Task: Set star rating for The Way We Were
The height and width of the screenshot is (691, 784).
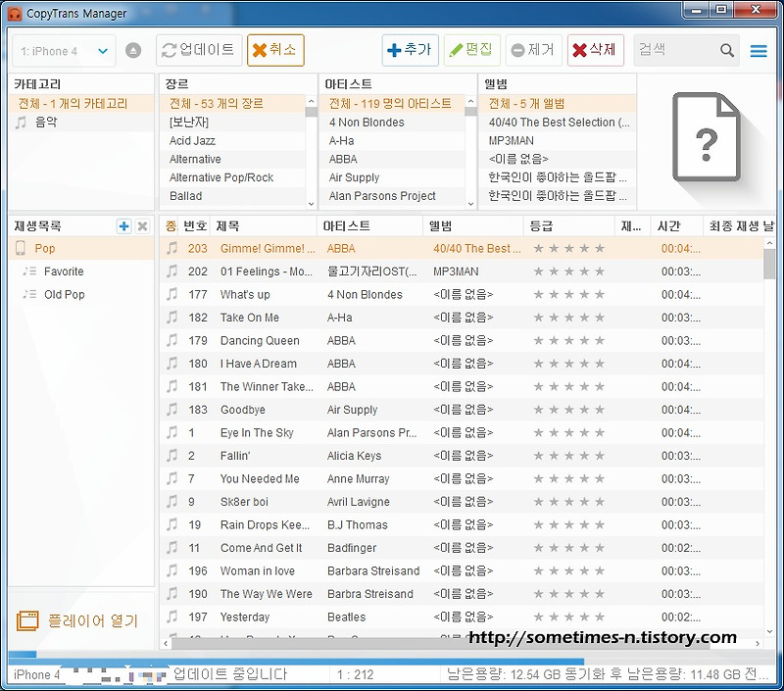Action: pyautogui.click(x=569, y=594)
